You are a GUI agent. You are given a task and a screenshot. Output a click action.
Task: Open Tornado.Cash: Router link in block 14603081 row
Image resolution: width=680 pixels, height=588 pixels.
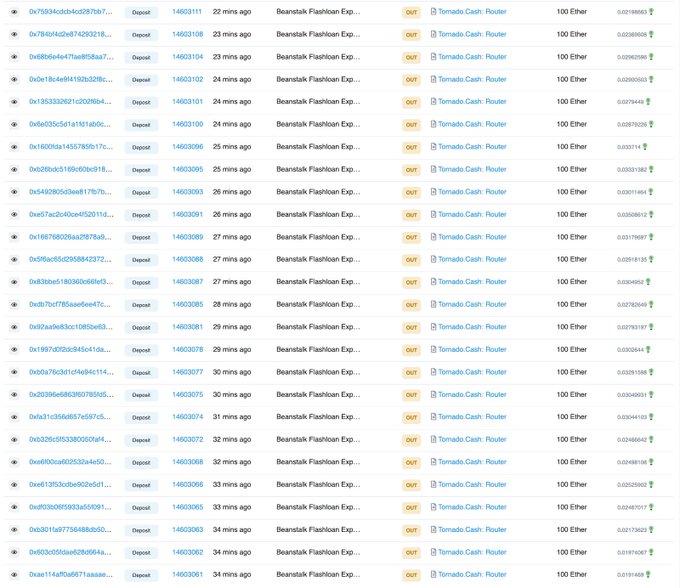click(x=472, y=327)
